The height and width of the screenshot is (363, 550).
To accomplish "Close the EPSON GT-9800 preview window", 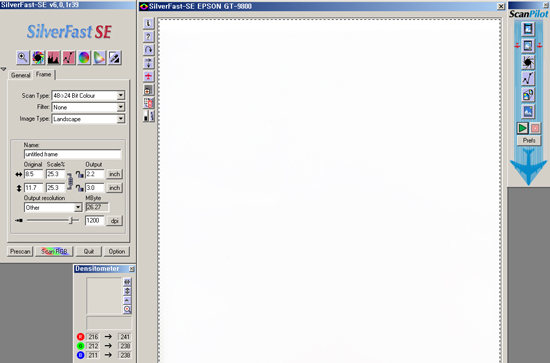I will (501, 6).
